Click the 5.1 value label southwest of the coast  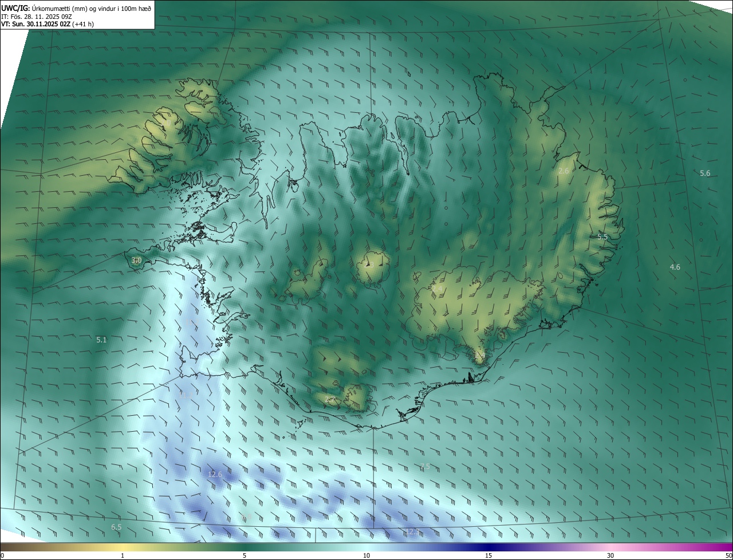[x=101, y=340]
